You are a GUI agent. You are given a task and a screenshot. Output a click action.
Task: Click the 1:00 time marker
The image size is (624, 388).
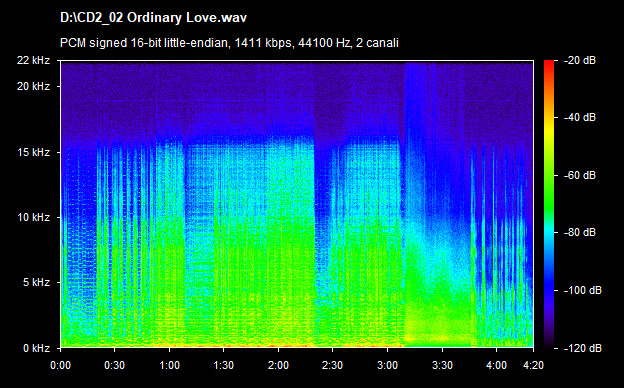[170, 365]
